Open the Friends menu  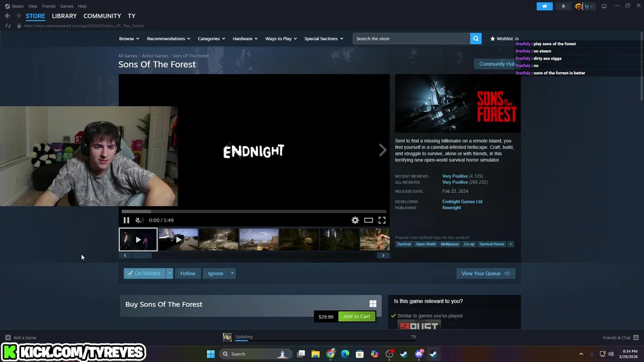point(49,6)
